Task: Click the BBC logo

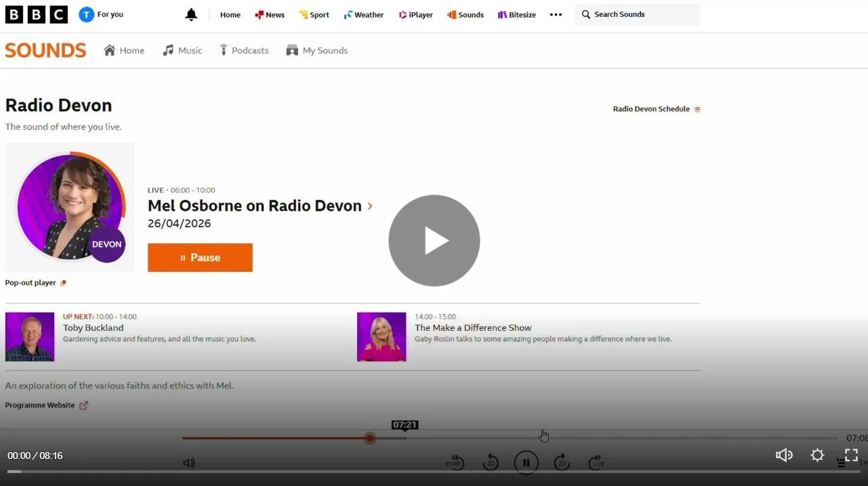Action: [x=37, y=14]
